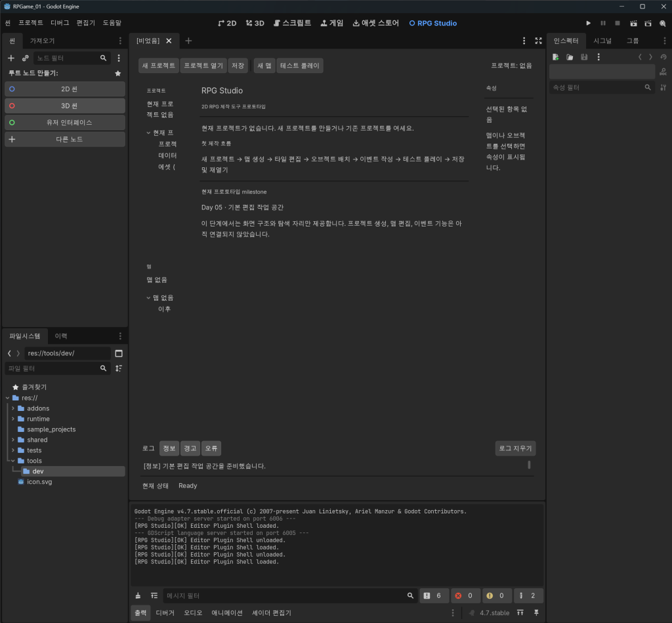
Task: Open the 프로젝트 menu
Action: click(30, 23)
